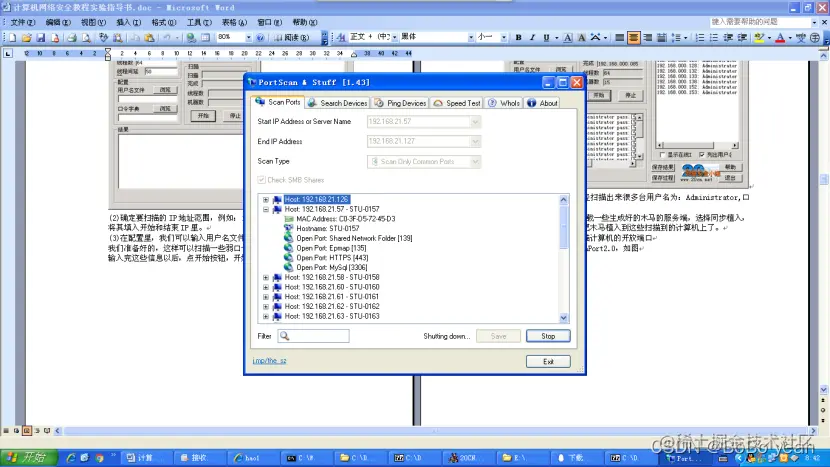Click the highlight color marker icon

(x=759, y=38)
